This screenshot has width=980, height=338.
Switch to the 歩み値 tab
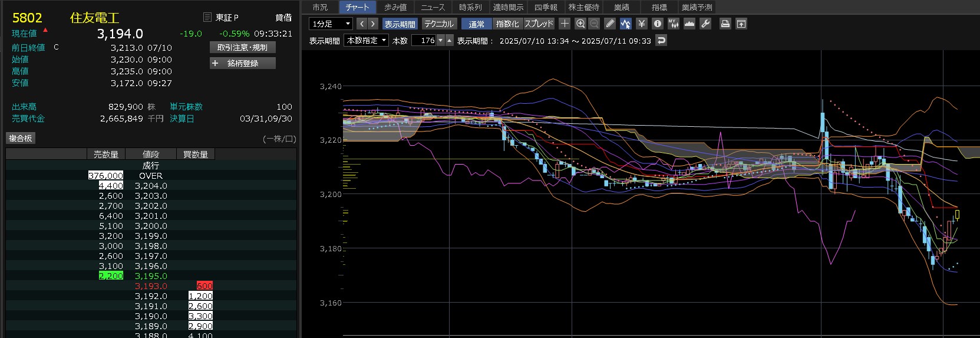[395, 7]
